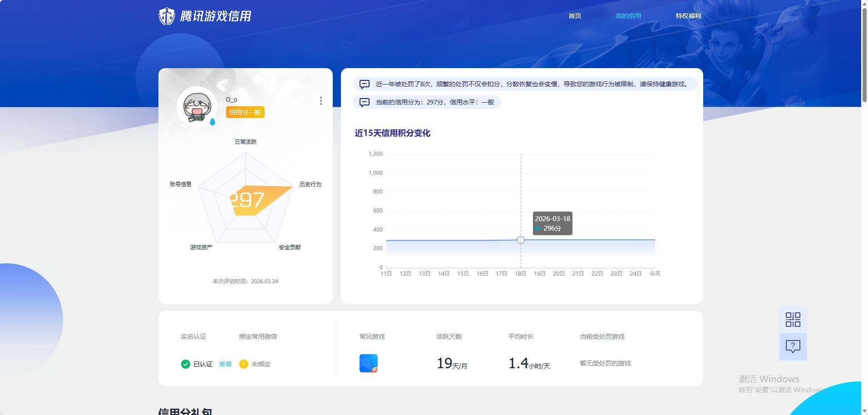Click the 2026-03-18 296分 tooltip

click(552, 223)
